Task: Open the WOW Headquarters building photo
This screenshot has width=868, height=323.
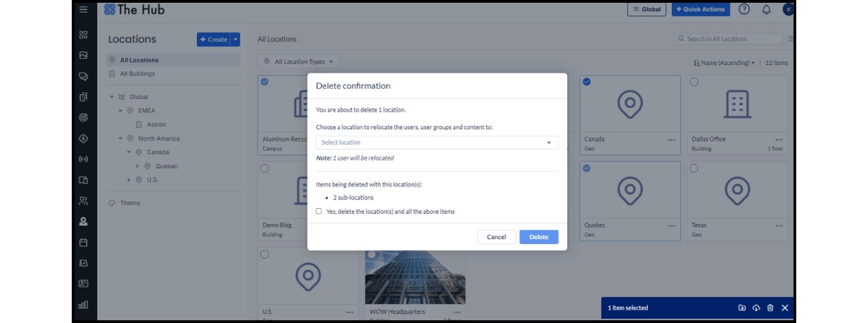Action: click(x=415, y=277)
